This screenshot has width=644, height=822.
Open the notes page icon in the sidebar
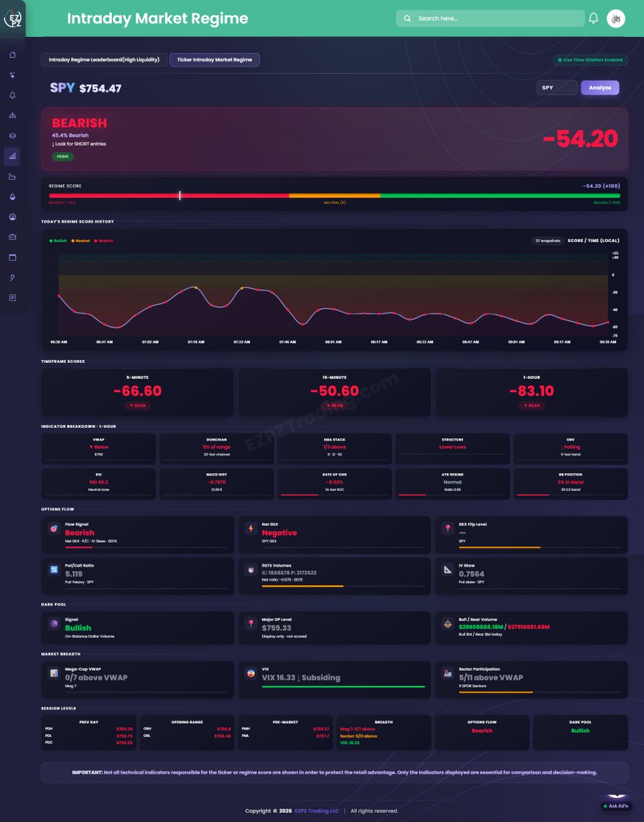point(12,298)
